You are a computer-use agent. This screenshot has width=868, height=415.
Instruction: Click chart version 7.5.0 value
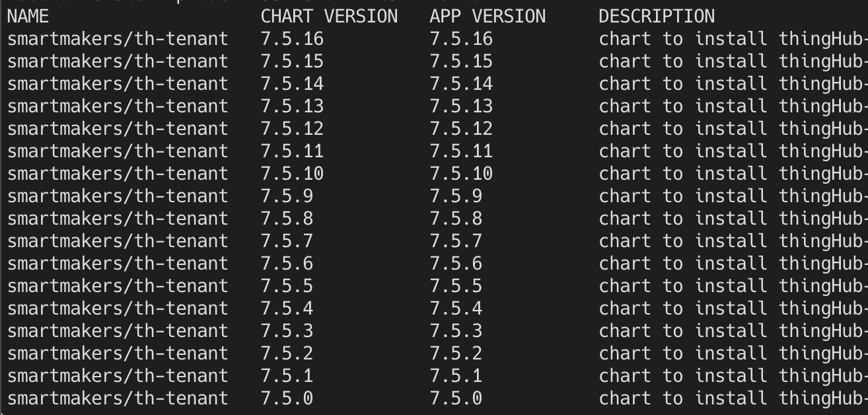tap(287, 398)
